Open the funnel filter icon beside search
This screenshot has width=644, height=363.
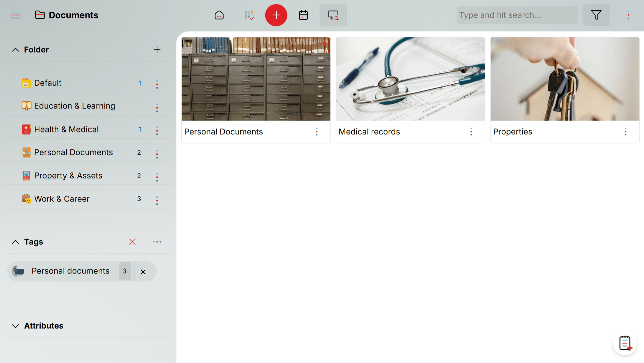(596, 15)
